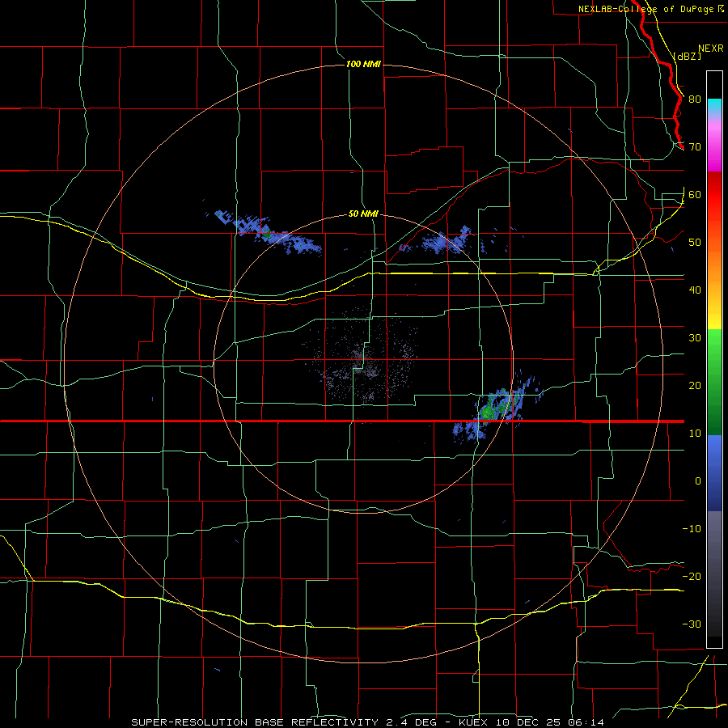
Task: Click the KUEX station identifier in the caption
Action: click(x=473, y=722)
